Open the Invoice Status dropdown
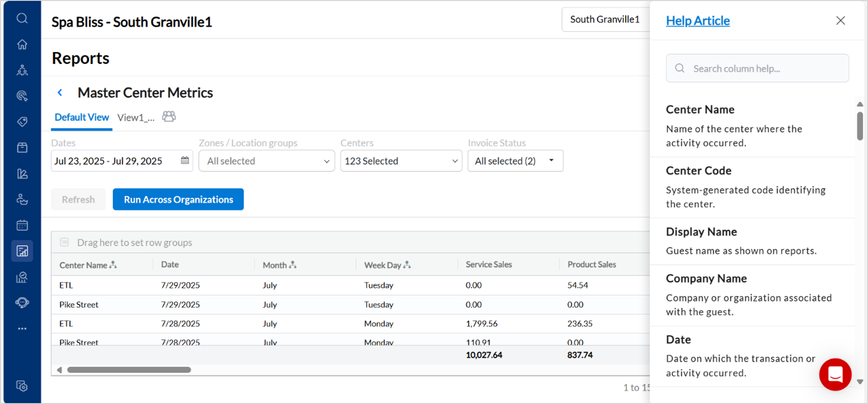Viewport: 868px width, 404px height. tap(515, 161)
